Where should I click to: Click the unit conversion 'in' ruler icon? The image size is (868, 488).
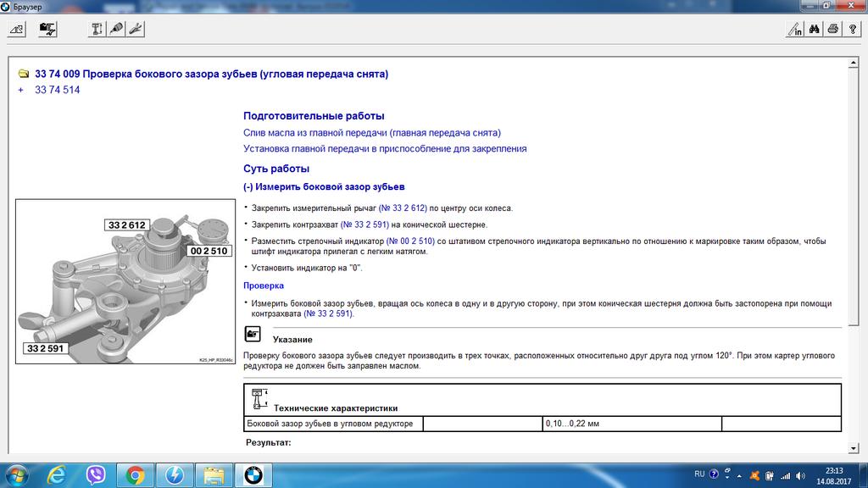[x=795, y=29]
